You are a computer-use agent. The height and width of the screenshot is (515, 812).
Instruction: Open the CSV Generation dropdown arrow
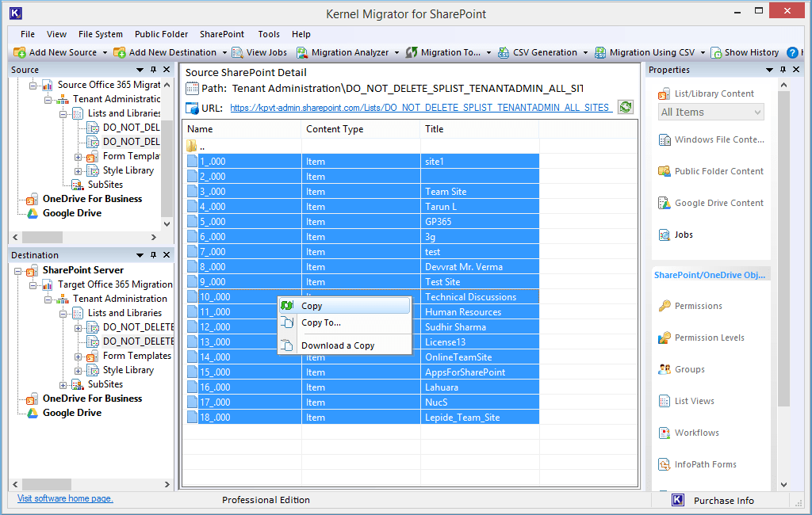coord(585,53)
